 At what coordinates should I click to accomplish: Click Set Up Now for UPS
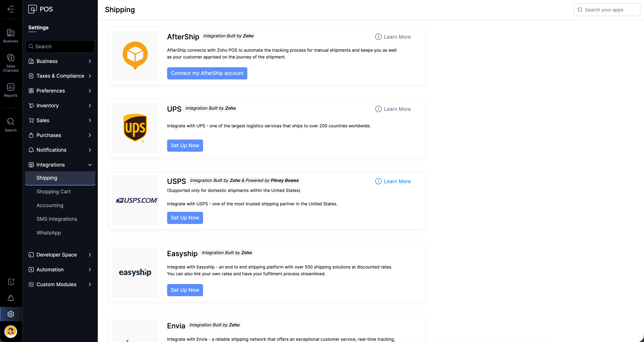(185, 146)
